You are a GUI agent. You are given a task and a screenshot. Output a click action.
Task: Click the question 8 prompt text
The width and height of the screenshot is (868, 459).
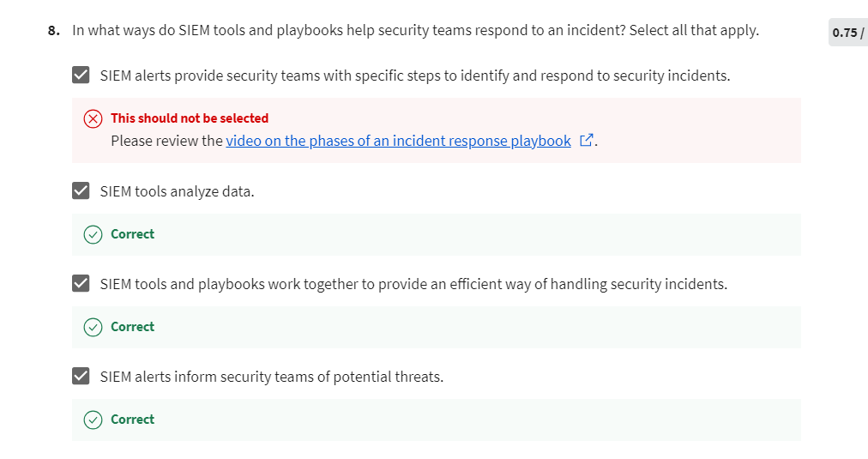click(415, 30)
